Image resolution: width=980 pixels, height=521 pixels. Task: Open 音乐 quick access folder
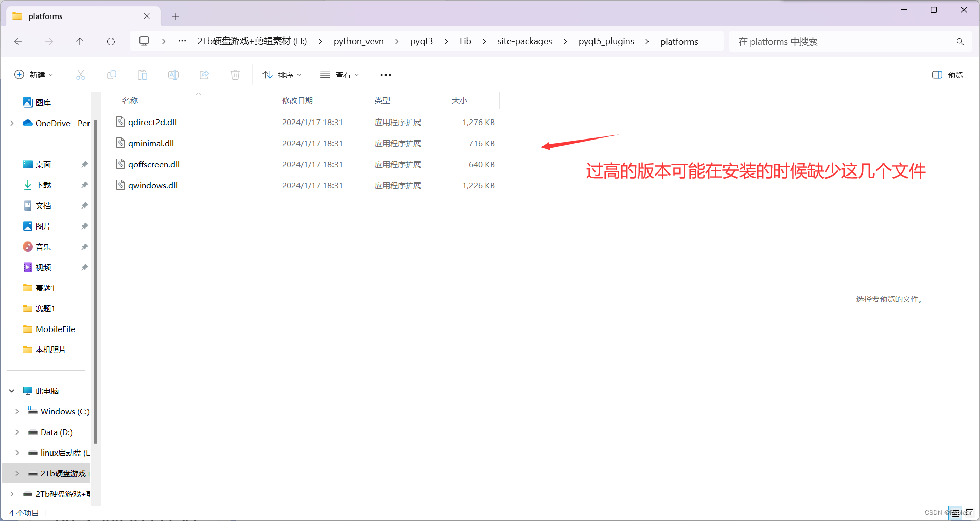(37, 247)
